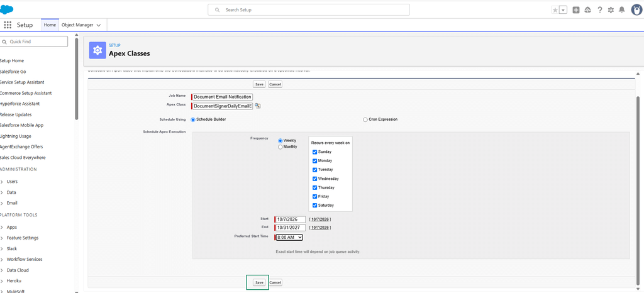Click the Start date input field
This screenshot has height=293, width=644.
pyautogui.click(x=291, y=219)
